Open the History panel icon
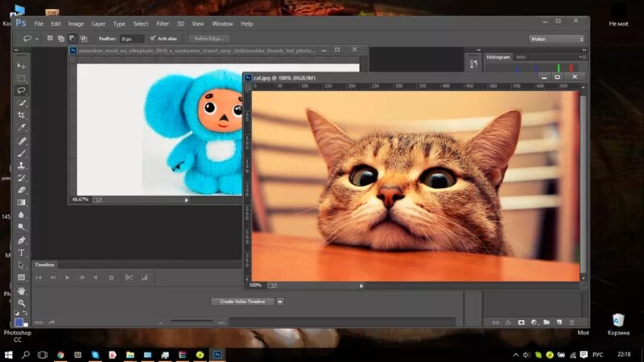This screenshot has height=362, width=644. (x=473, y=64)
